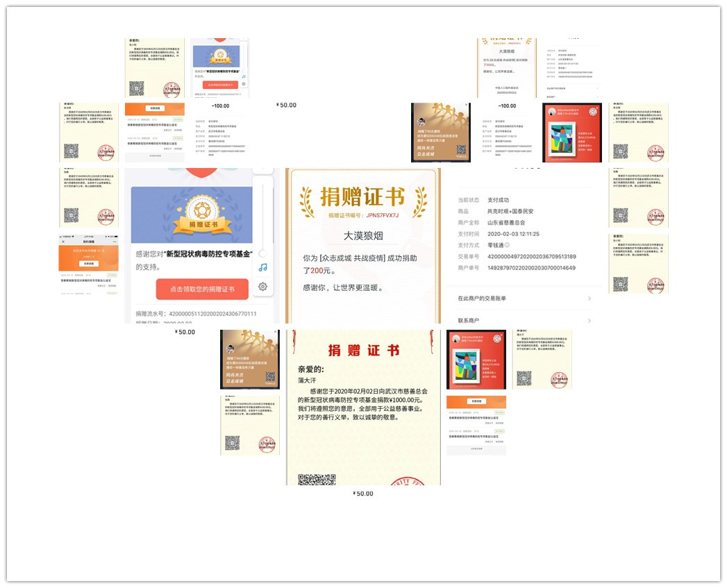
Task: Click the red seal stamp on 蒲大汗's certificate
Action: click(x=408, y=482)
